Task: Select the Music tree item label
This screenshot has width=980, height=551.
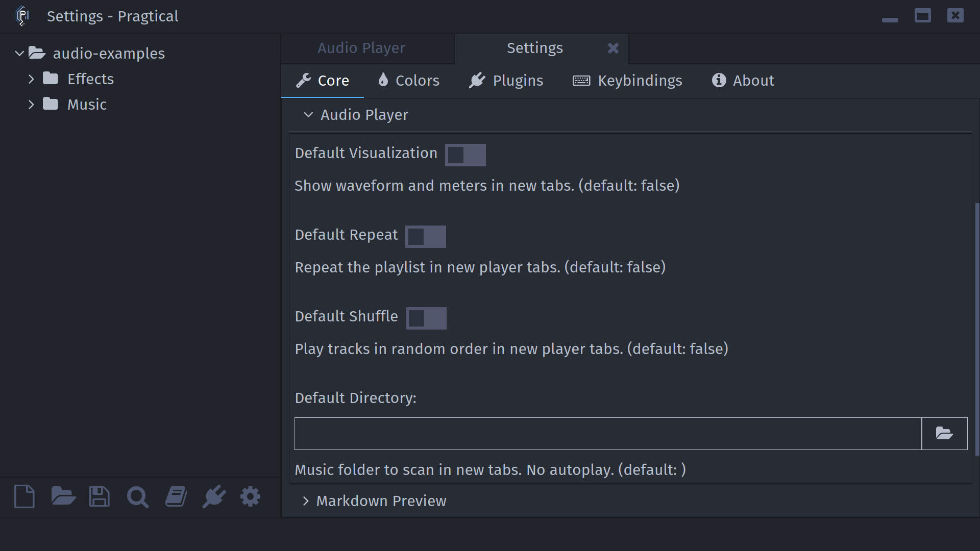Action: [87, 105]
